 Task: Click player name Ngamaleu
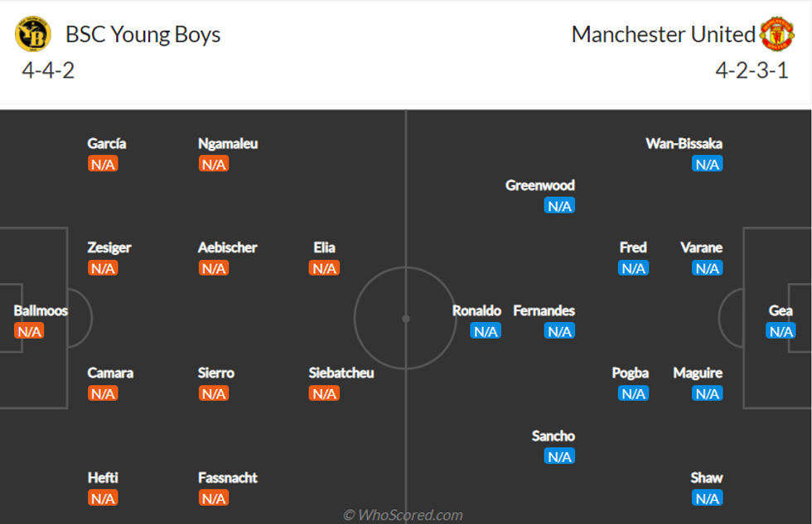point(228,143)
